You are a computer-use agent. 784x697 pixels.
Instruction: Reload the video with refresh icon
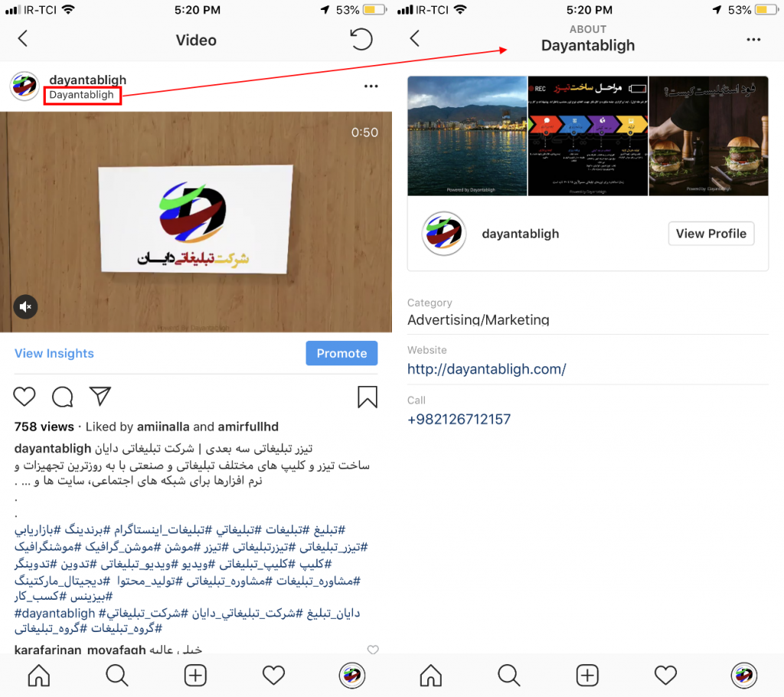(361, 40)
